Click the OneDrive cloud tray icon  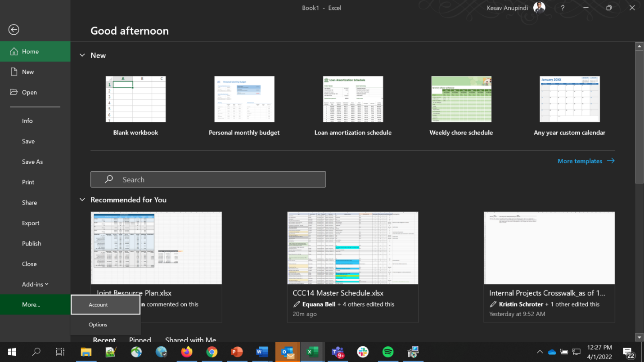click(552, 352)
